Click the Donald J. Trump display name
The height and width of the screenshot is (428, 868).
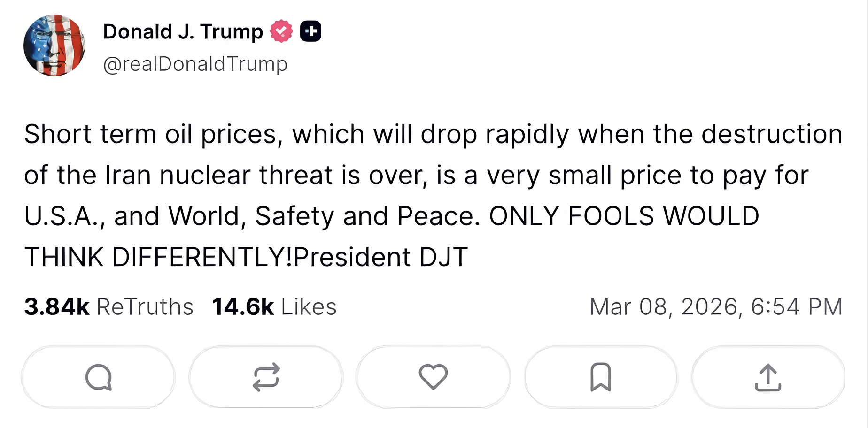tap(183, 32)
